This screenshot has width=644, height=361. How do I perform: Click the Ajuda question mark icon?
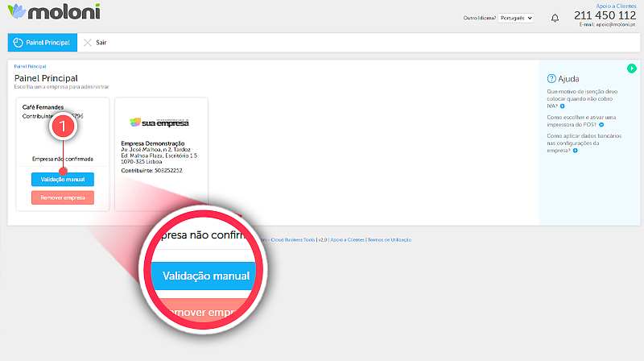pos(551,78)
